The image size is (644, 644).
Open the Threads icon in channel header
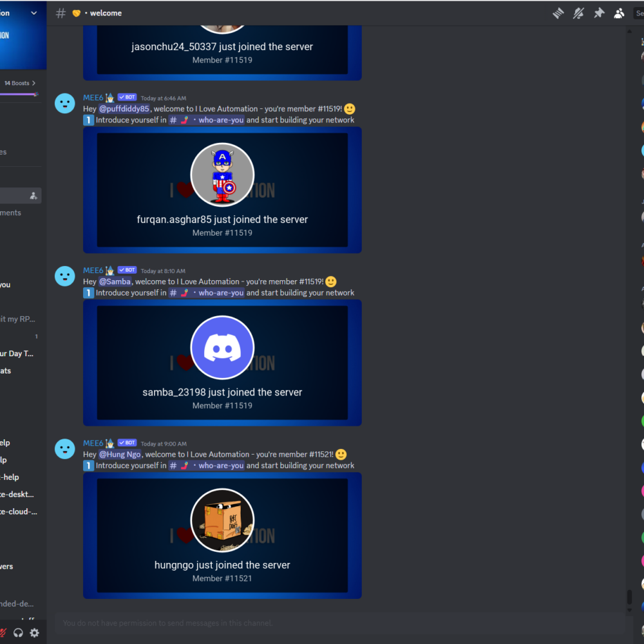(558, 13)
